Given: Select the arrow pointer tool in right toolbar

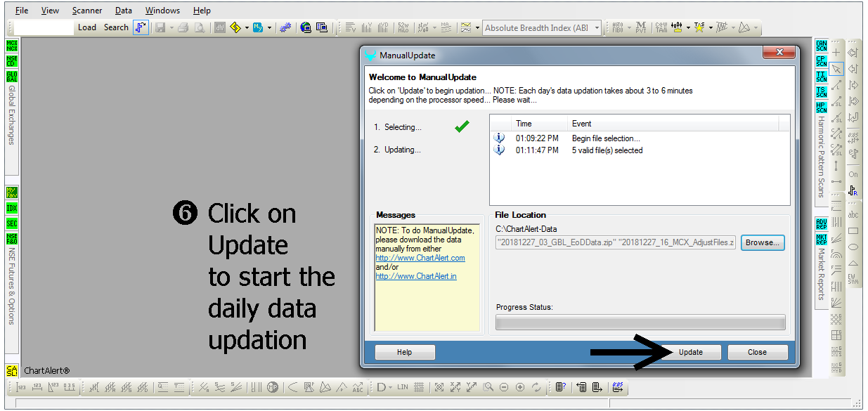Looking at the screenshot, I should point(836,69).
